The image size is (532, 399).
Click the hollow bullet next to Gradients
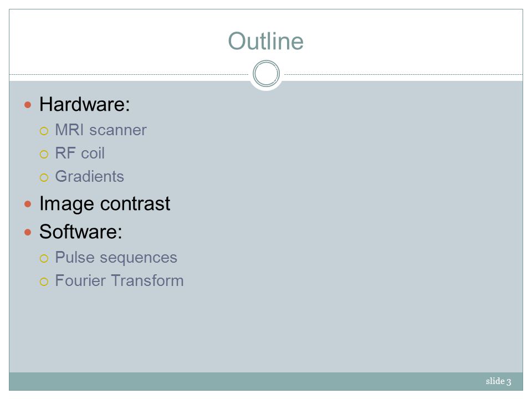(x=44, y=177)
